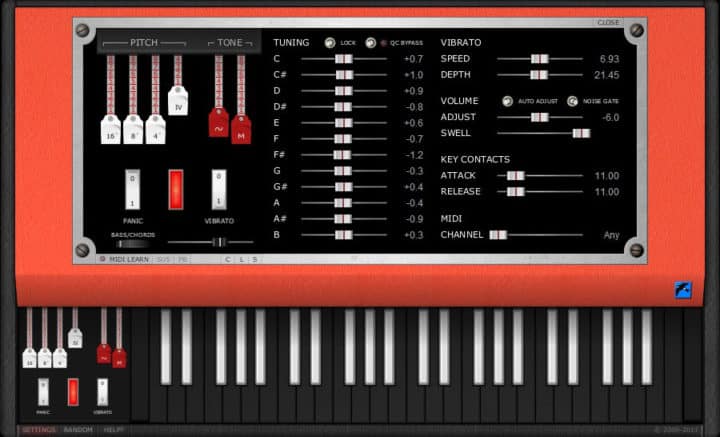Click the blue bird logo icon
The width and height of the screenshot is (720, 437).
click(683, 290)
